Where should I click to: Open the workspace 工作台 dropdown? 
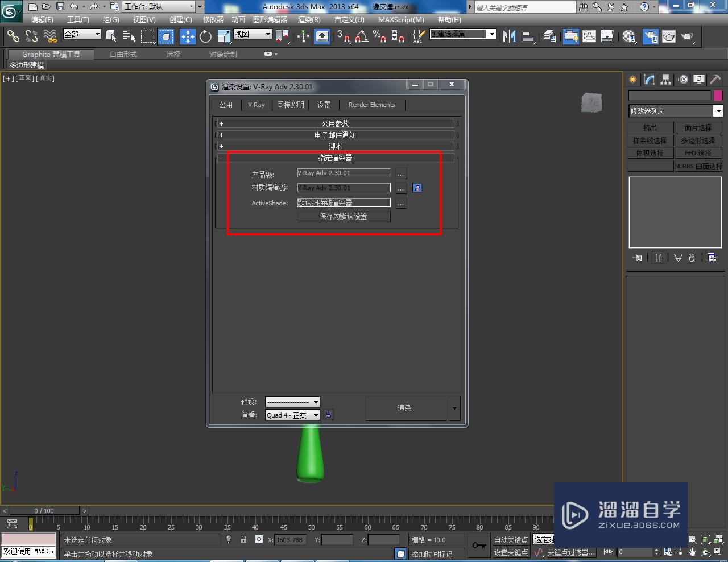click(159, 7)
